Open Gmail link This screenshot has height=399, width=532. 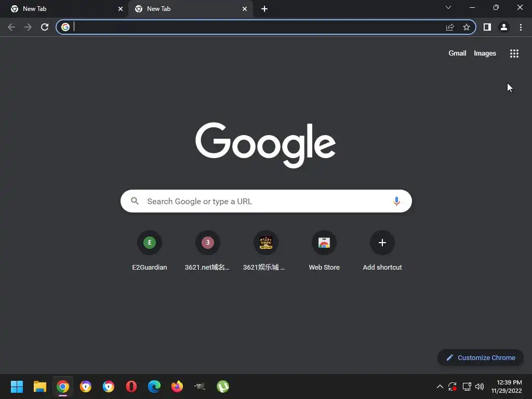457,54
